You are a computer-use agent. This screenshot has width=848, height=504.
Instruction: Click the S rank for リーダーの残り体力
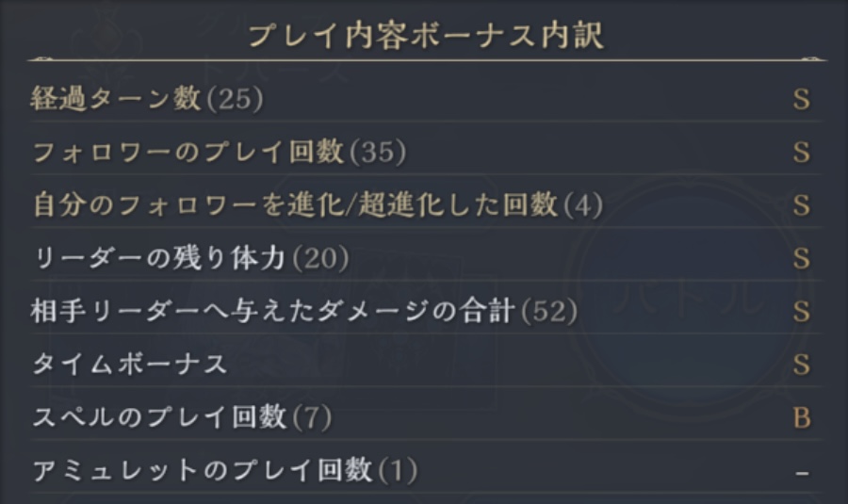click(802, 258)
